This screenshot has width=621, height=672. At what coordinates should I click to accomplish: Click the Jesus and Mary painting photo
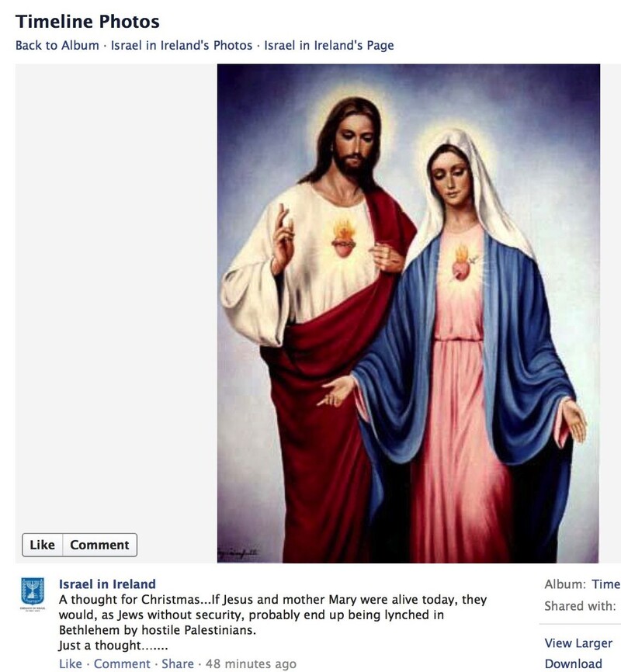(408, 313)
